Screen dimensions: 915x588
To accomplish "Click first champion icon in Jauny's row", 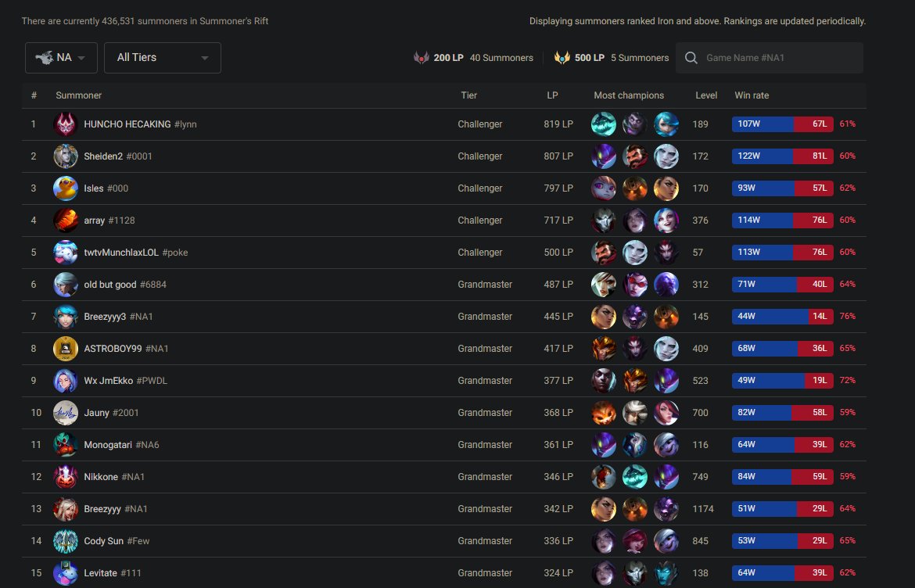I will tap(603, 413).
